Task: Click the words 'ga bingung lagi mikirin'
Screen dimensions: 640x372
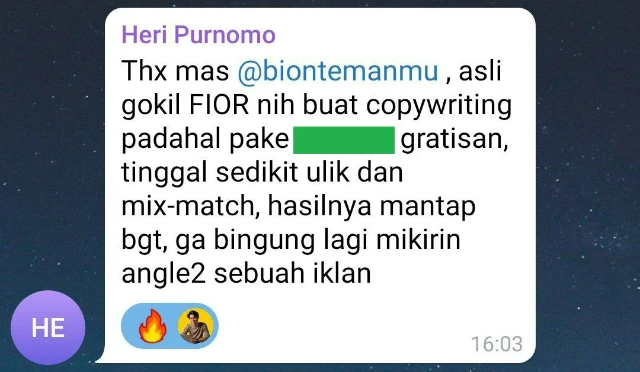Action: (318, 241)
